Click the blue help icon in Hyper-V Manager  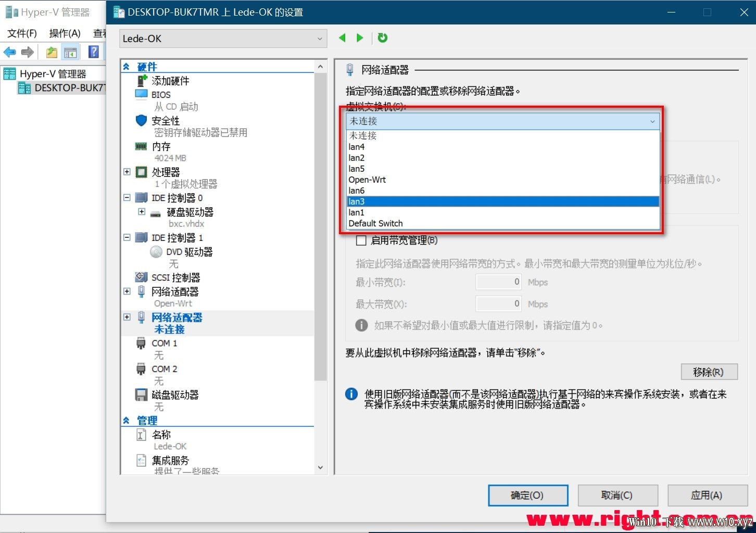pyautogui.click(x=94, y=52)
